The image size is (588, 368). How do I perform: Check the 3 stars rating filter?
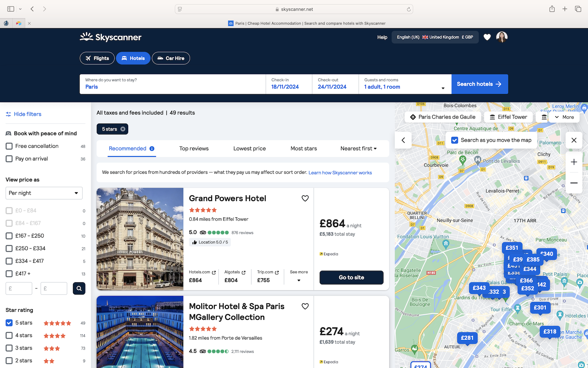[9, 348]
